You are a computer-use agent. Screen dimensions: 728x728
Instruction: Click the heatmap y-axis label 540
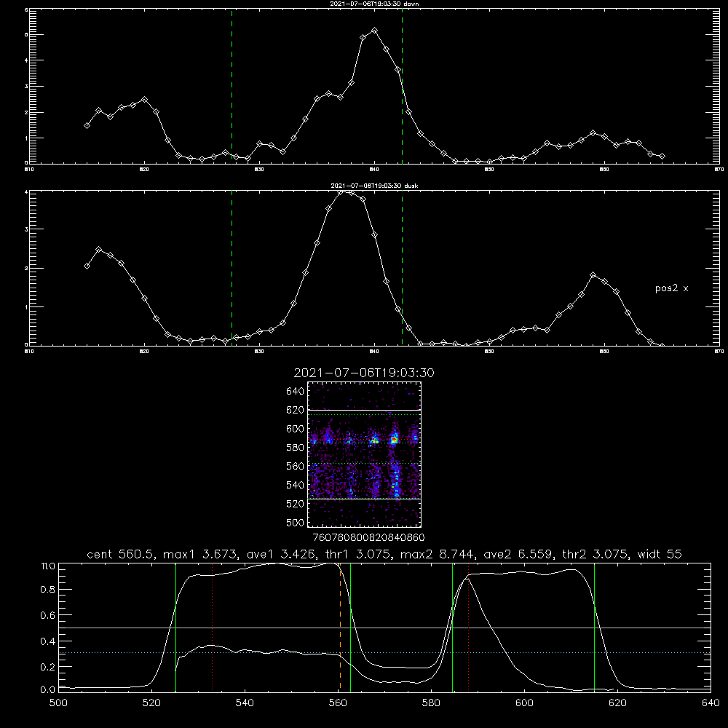(296, 485)
